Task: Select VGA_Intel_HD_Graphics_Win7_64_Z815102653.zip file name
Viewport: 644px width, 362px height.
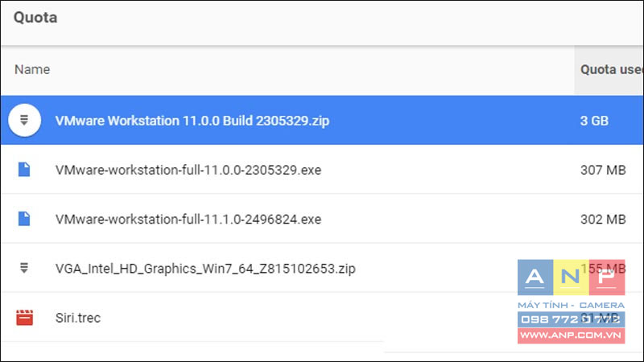Action: (205, 269)
